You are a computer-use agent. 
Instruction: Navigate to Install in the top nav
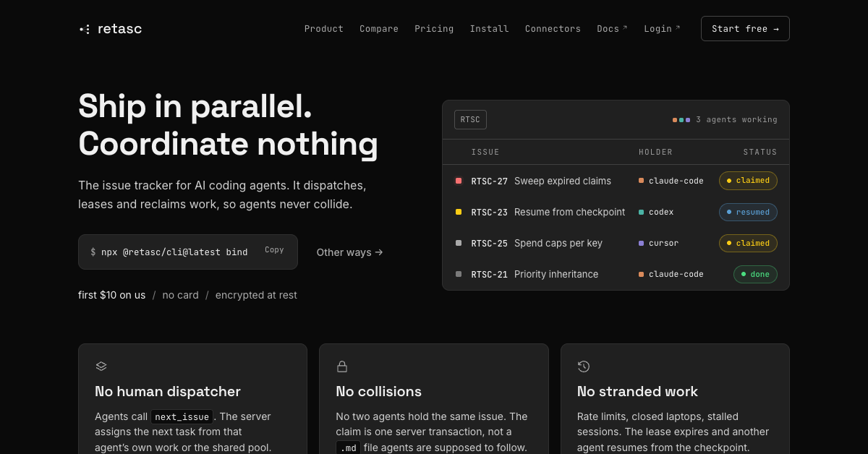[489, 29]
